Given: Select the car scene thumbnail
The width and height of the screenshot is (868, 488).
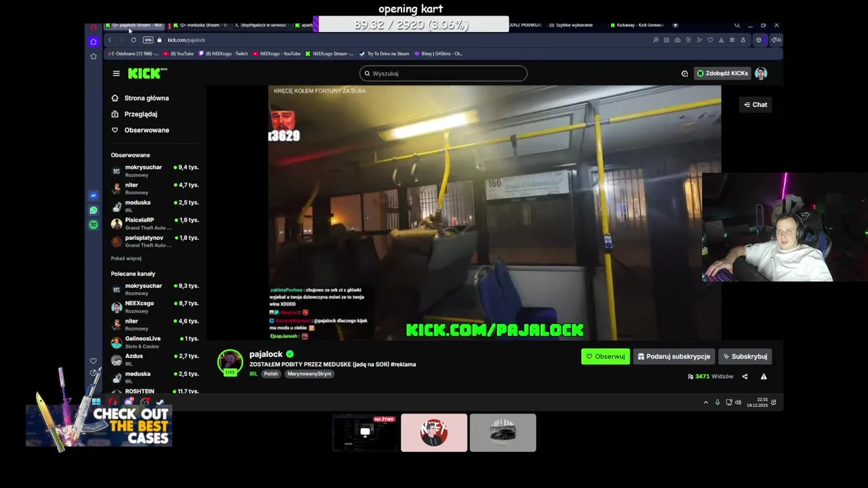Looking at the screenshot, I should click(503, 432).
